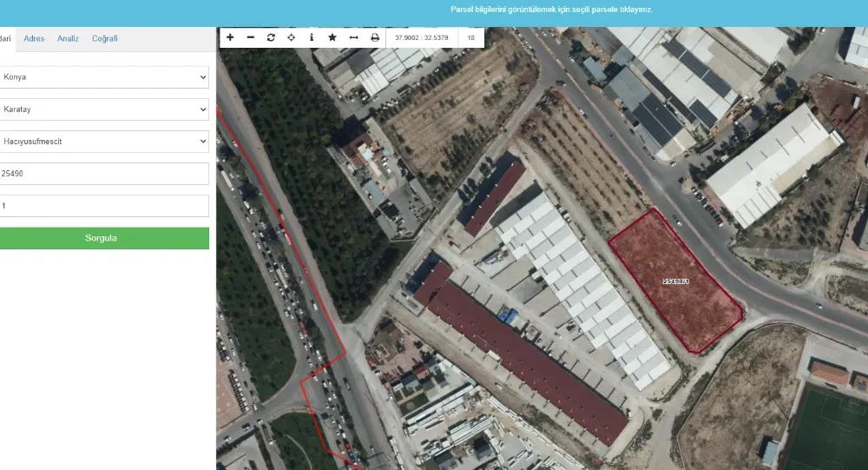Click the print map icon
This screenshot has height=470, width=868.
pos(375,37)
